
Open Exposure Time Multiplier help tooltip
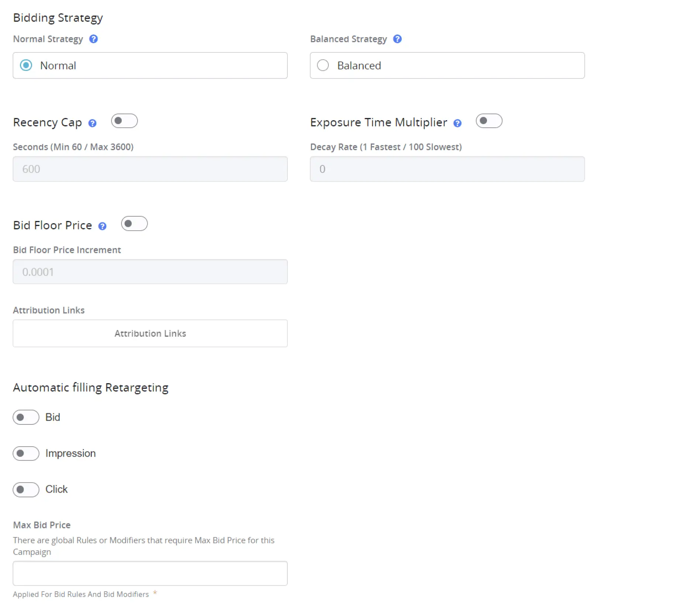coord(457,123)
